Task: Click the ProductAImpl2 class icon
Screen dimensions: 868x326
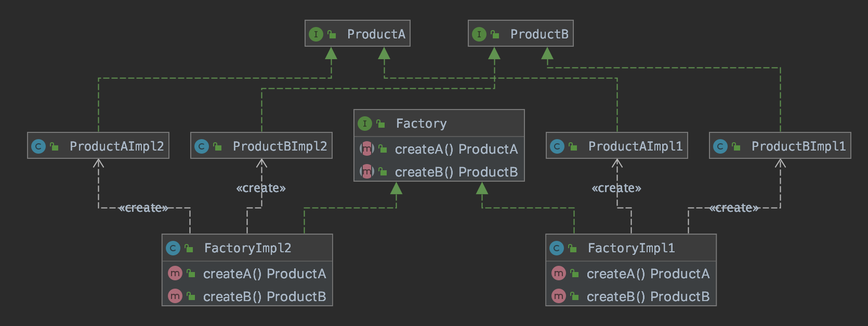Action: (38, 146)
